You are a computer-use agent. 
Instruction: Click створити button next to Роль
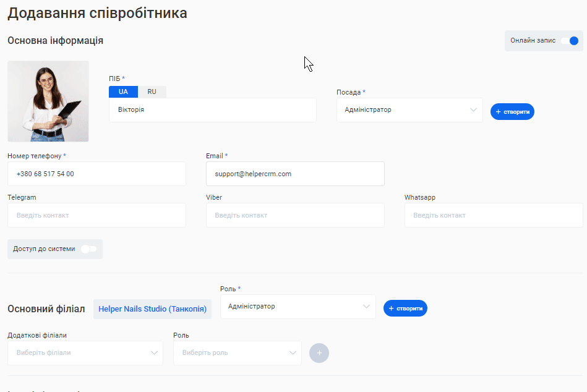(x=405, y=309)
